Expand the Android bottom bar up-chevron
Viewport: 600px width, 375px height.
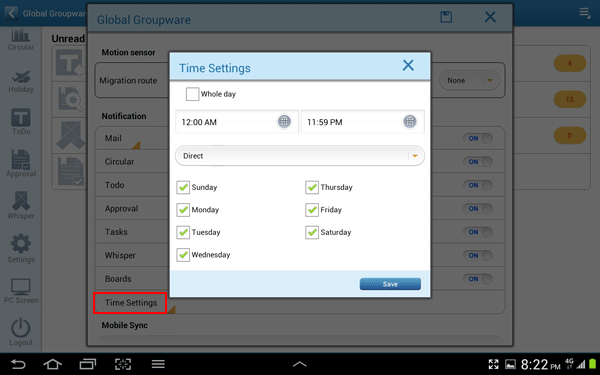pyautogui.click(x=300, y=364)
